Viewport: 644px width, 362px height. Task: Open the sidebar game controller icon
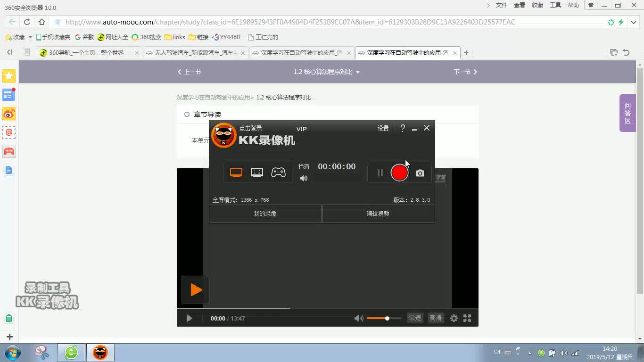pos(9,151)
